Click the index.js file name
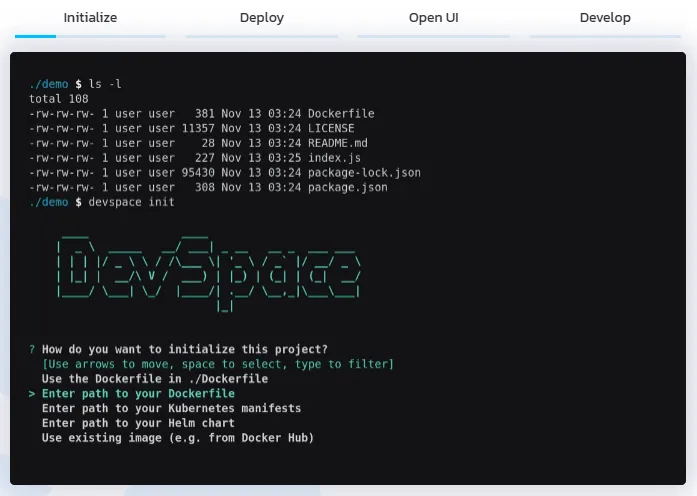Image resolution: width=697 pixels, height=496 pixels. coord(334,158)
